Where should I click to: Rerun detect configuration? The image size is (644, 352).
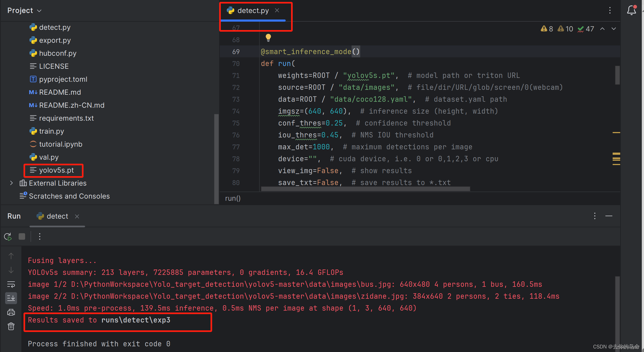click(x=8, y=237)
